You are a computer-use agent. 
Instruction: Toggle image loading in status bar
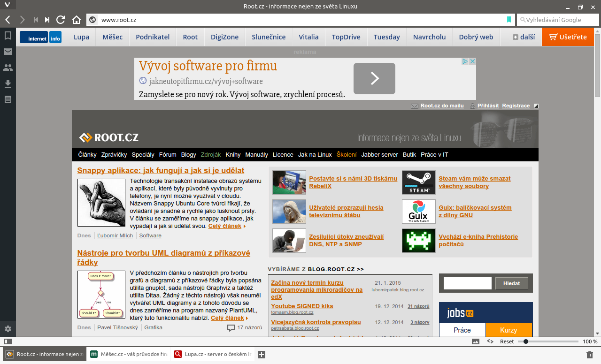click(476, 341)
